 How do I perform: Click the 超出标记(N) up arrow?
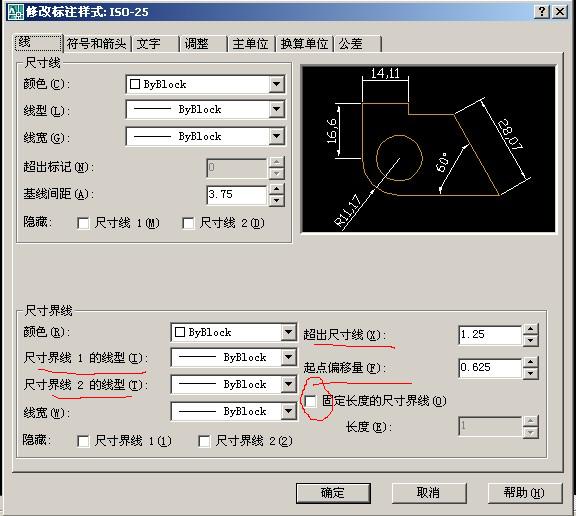[x=277, y=162]
